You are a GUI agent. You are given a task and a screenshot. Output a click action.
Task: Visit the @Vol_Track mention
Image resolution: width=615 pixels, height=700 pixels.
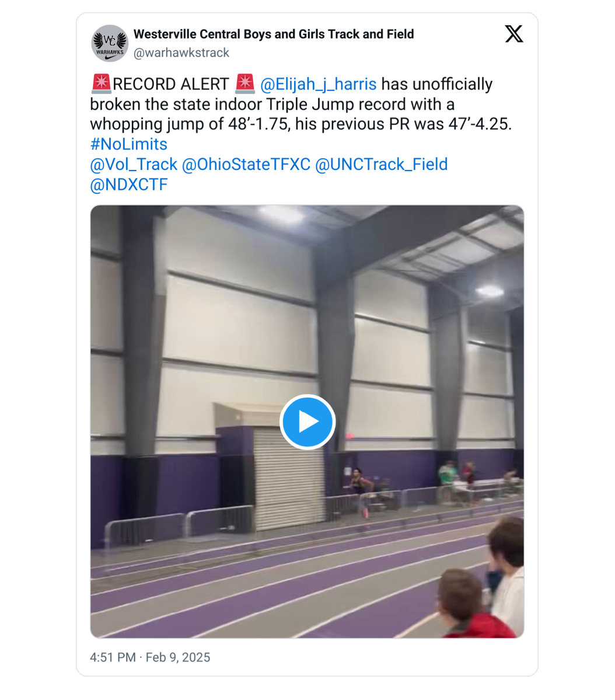pyautogui.click(x=134, y=164)
